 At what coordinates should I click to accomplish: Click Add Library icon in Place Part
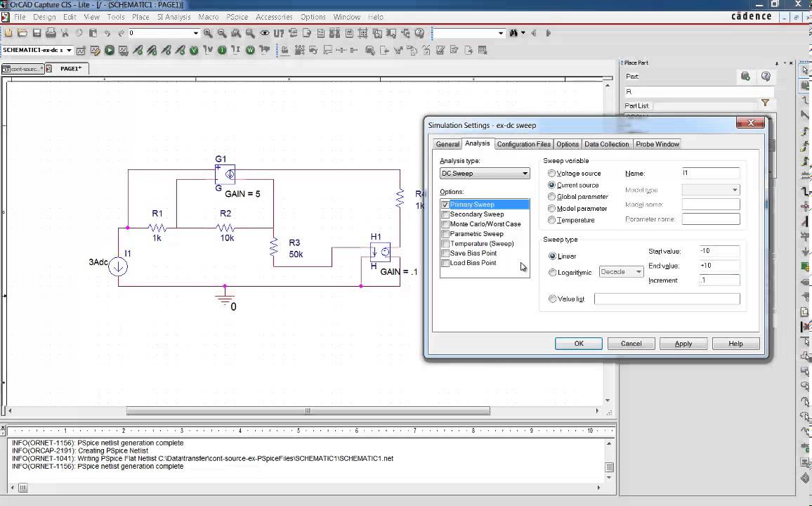[745, 77]
